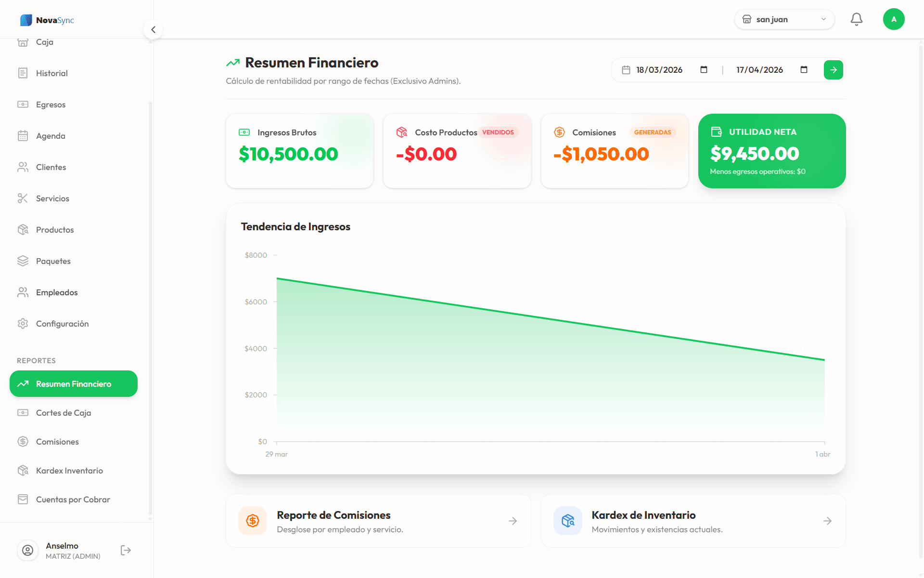Click the calendar icon before start date
924x578 pixels.
click(x=626, y=70)
